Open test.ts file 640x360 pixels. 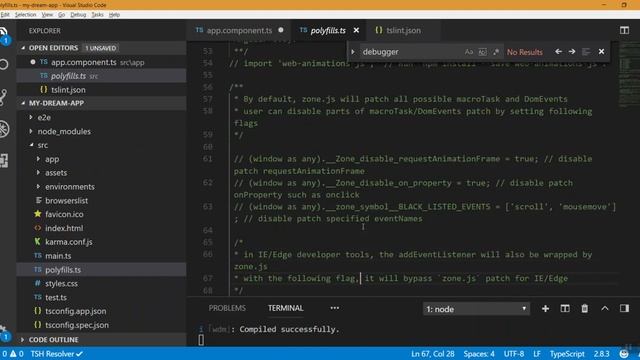click(x=101, y=297)
